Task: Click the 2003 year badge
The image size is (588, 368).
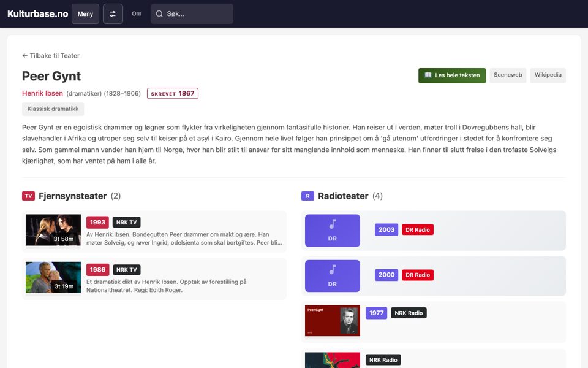Action: coord(386,229)
